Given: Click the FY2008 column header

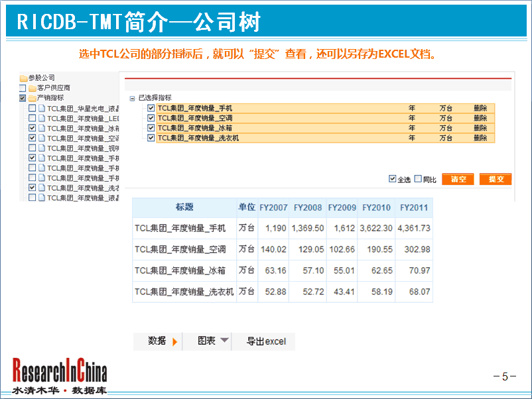Looking at the screenshot, I should point(308,207).
